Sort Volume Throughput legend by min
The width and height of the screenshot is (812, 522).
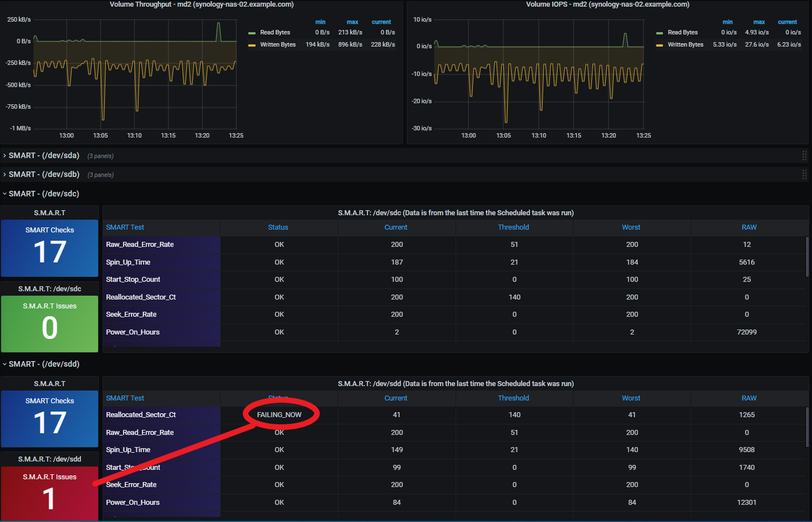tap(320, 22)
